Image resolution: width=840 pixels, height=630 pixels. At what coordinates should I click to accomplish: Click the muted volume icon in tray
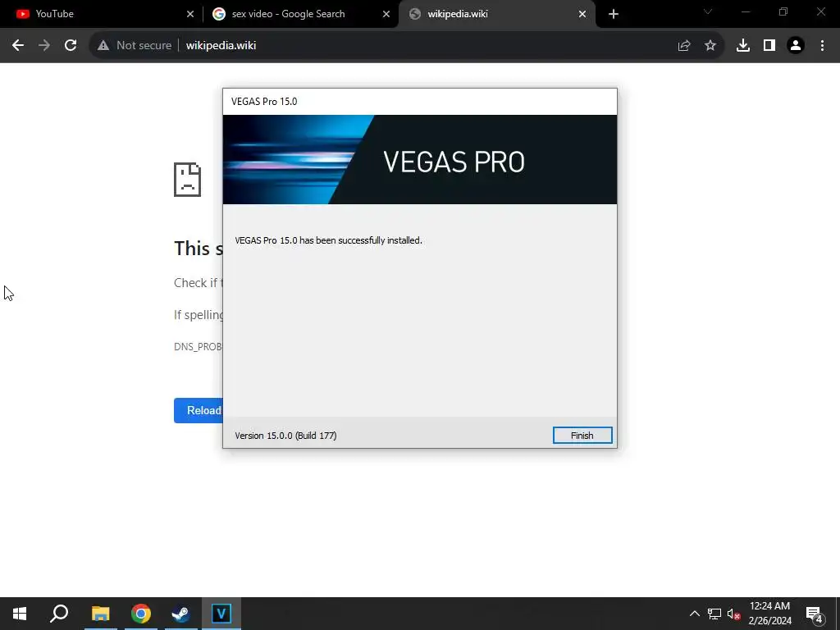point(733,614)
